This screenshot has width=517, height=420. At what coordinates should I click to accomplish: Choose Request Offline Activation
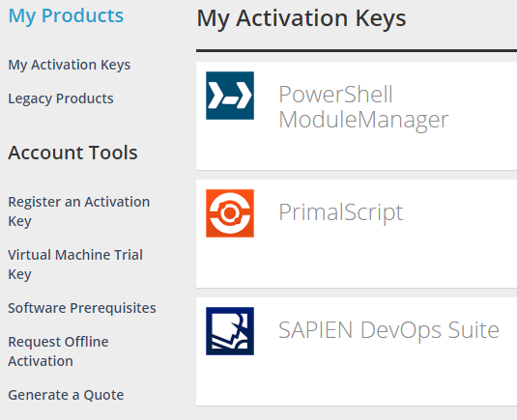58,351
